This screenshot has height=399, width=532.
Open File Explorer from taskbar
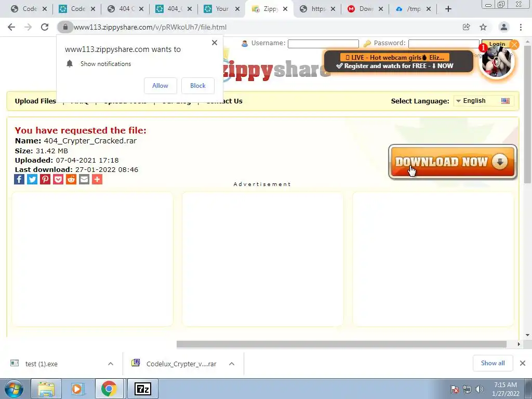click(x=46, y=389)
